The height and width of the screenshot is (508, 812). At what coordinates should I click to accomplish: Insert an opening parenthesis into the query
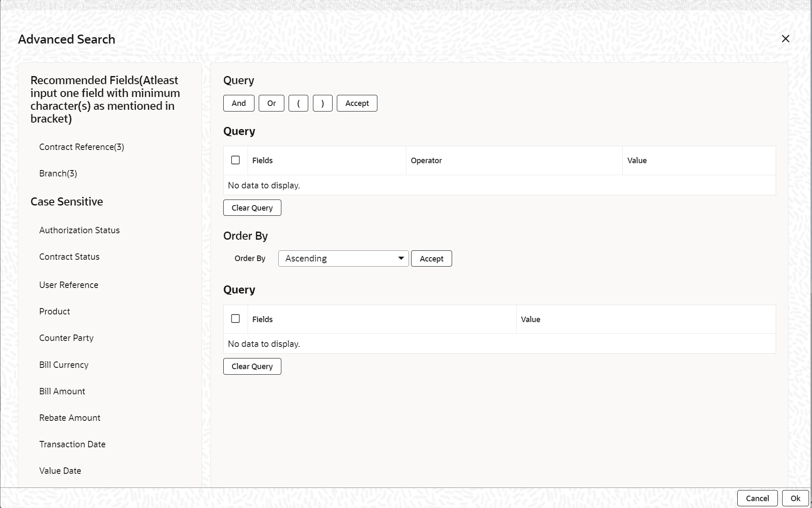tap(298, 103)
